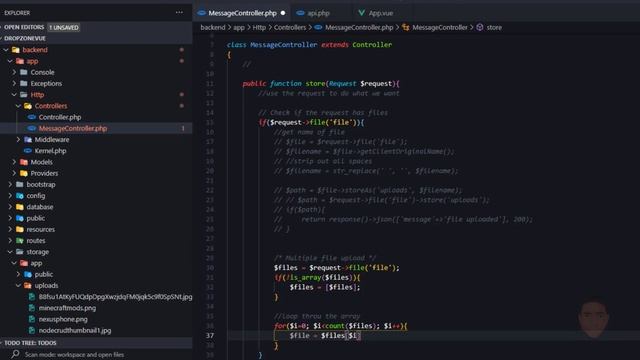Place cursor on the $files = [$files]; line
Viewport: 640px width, 360px height.
coord(325,287)
